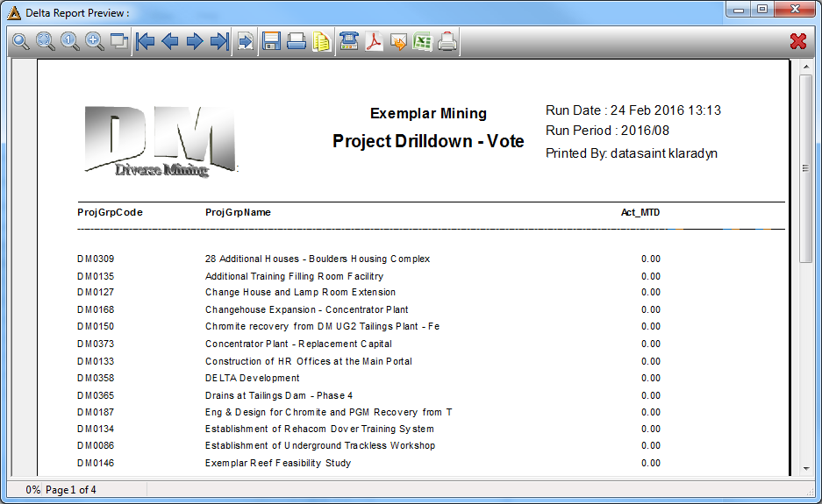Select zoom to fit page icon
Image resolution: width=822 pixels, height=504 pixels.
click(x=45, y=41)
